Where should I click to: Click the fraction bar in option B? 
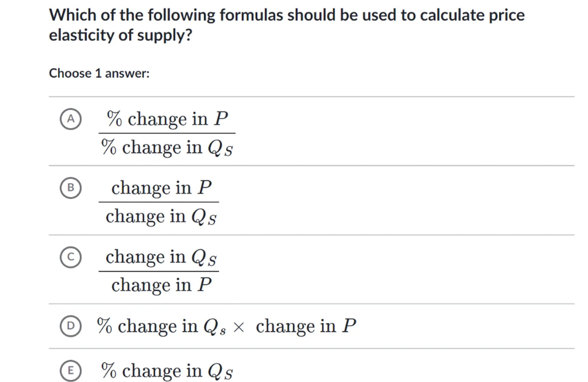[159, 202]
